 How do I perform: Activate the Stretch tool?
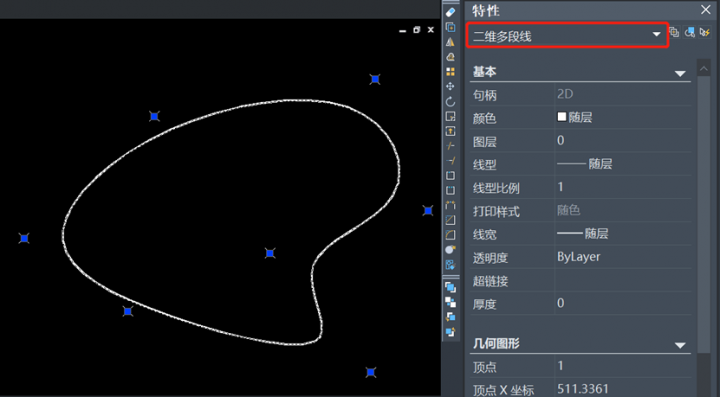click(450, 131)
